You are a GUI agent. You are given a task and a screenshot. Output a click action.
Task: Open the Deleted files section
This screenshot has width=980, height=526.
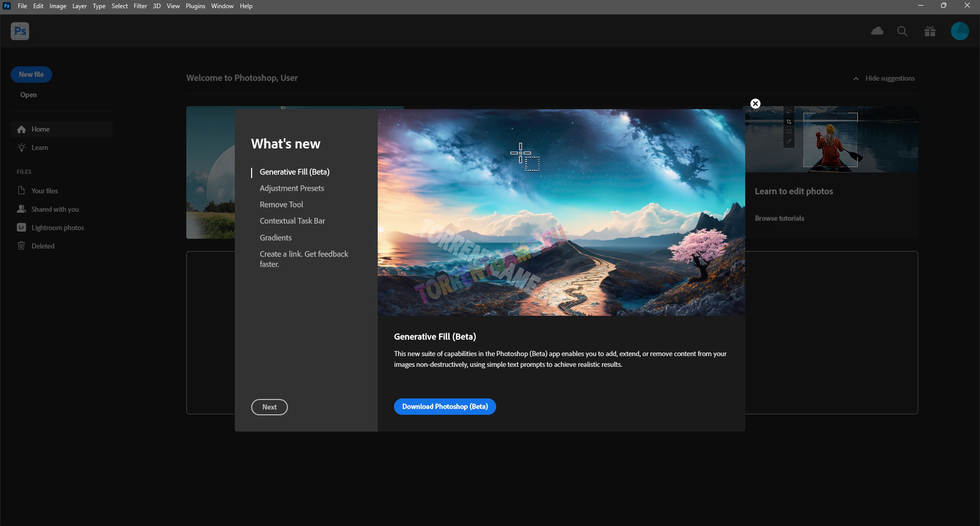pyautogui.click(x=42, y=246)
